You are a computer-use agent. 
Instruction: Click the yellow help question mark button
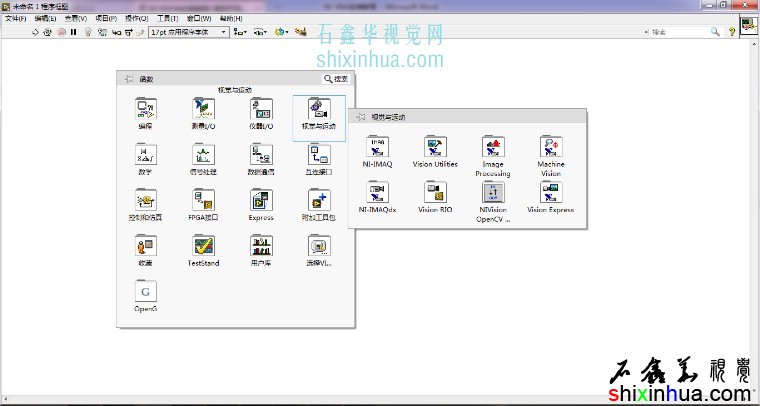pyautogui.click(x=731, y=32)
